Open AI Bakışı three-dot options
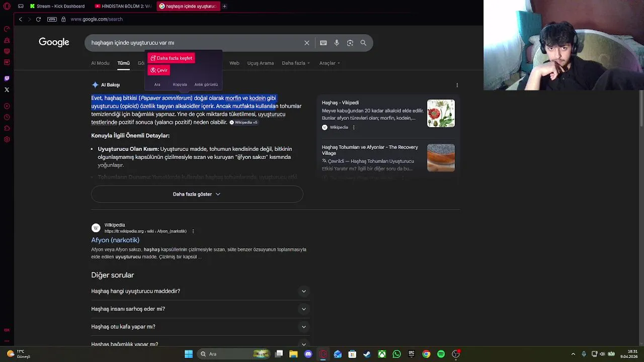Viewport: 644px width, 362px height. click(457, 85)
